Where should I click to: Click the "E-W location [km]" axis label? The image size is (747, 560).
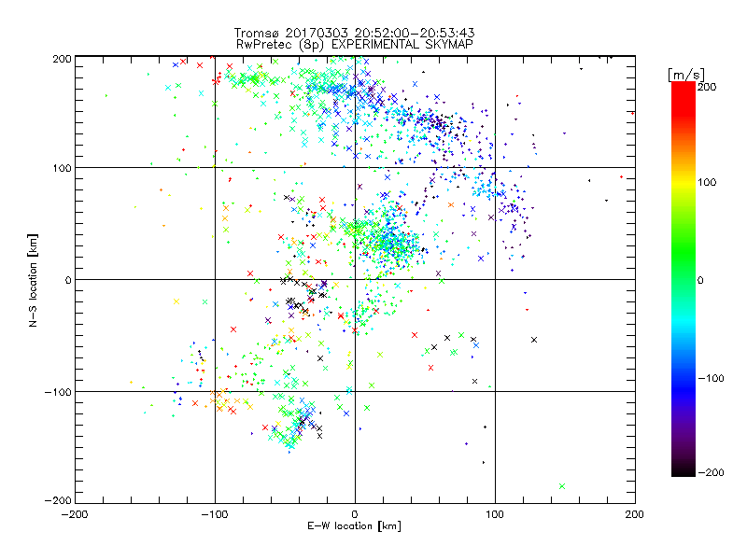coord(354,525)
